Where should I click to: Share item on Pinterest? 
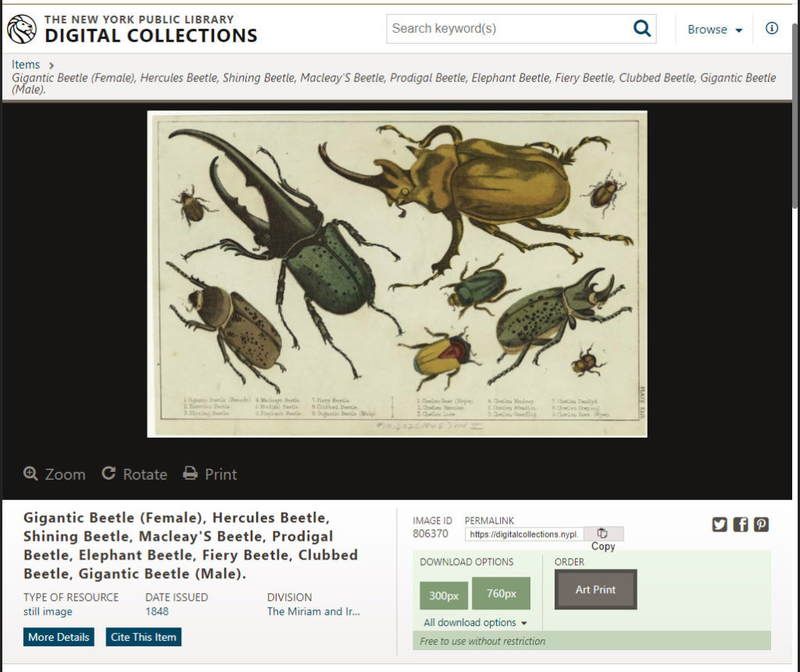[x=761, y=524]
